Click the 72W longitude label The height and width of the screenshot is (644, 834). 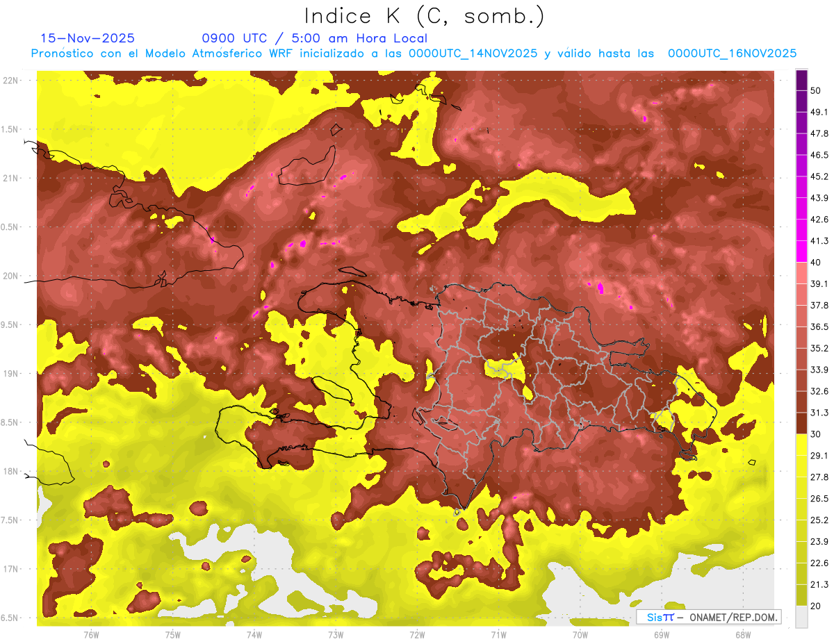417,634
